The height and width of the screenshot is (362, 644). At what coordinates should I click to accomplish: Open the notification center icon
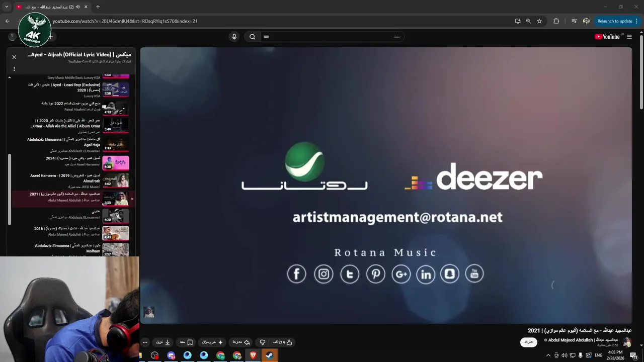coord(634,355)
